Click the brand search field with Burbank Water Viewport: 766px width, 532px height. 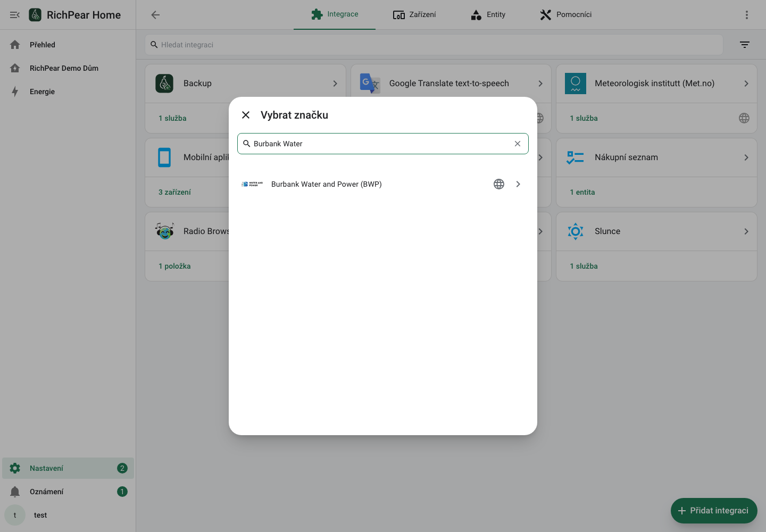coord(383,144)
